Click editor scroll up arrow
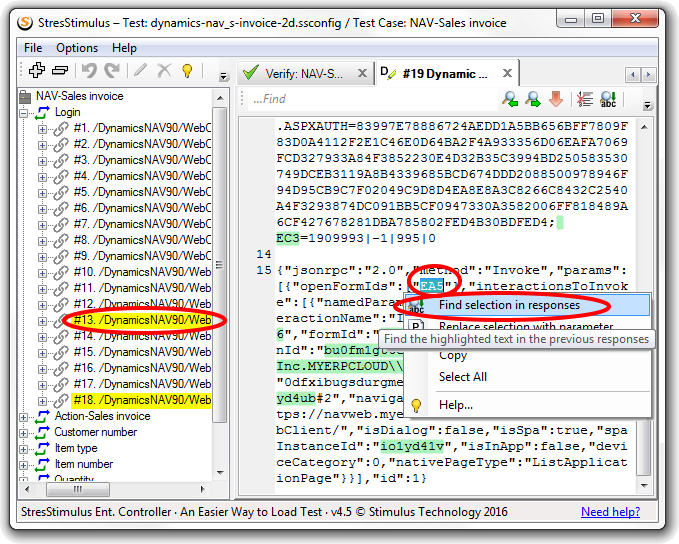Image resolution: width=679 pixels, height=544 pixels. 644,127
